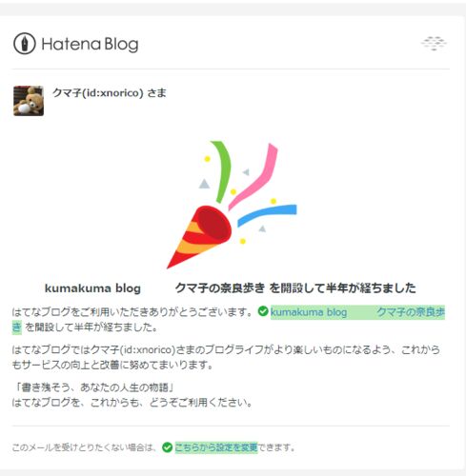
Task: Open the highlighted kumakuma blog link
Action: pyautogui.click(x=309, y=312)
